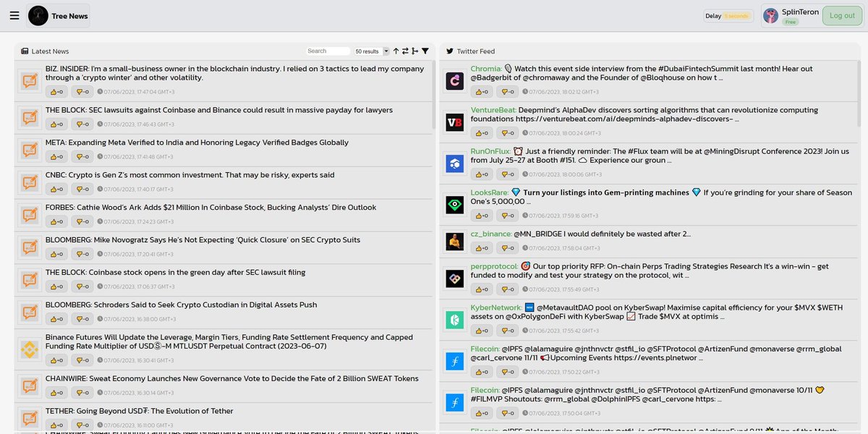The height and width of the screenshot is (434, 868).
Task: Click the news icon beside META headline
Action: 30,150
